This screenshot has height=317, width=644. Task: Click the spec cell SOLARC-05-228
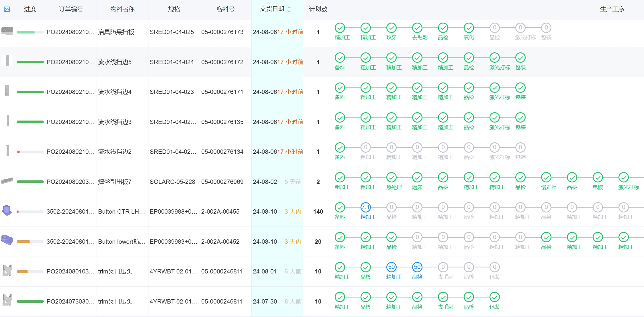pos(172,182)
